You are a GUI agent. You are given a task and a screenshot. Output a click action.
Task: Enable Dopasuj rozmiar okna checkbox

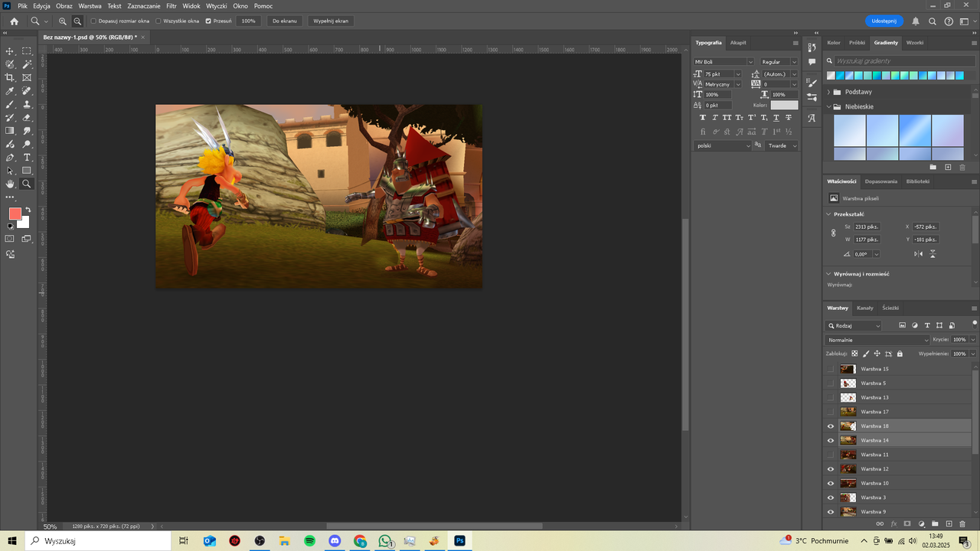pos(93,21)
